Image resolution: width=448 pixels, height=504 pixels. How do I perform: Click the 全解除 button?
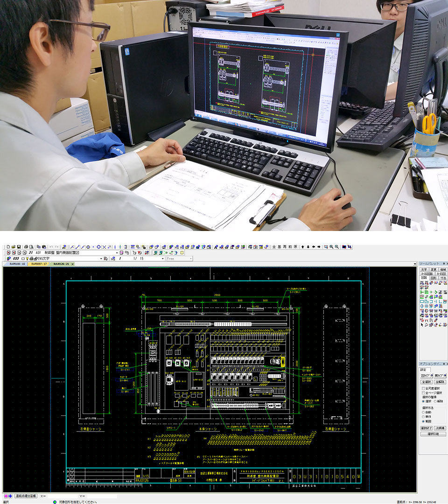click(440, 382)
